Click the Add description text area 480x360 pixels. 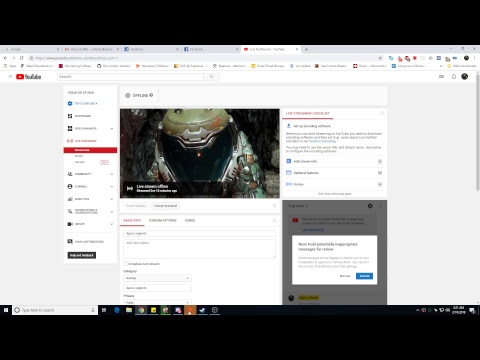pyautogui.click(x=199, y=249)
